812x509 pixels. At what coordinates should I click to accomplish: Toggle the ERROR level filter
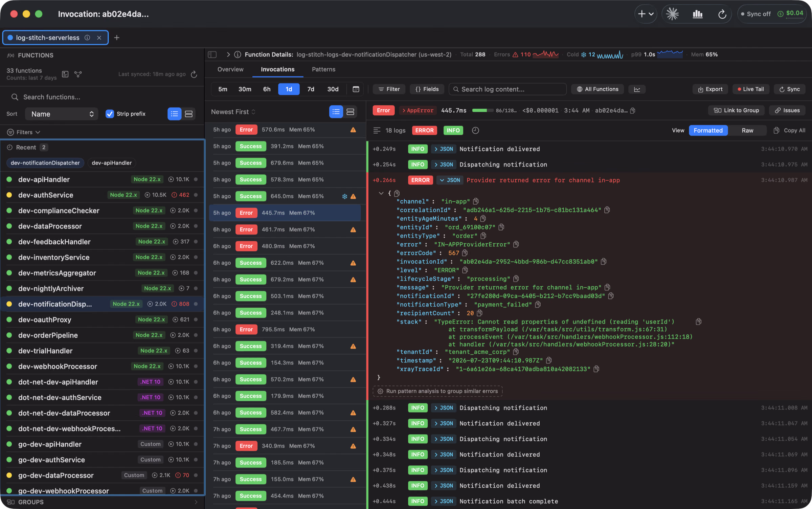[424, 130]
